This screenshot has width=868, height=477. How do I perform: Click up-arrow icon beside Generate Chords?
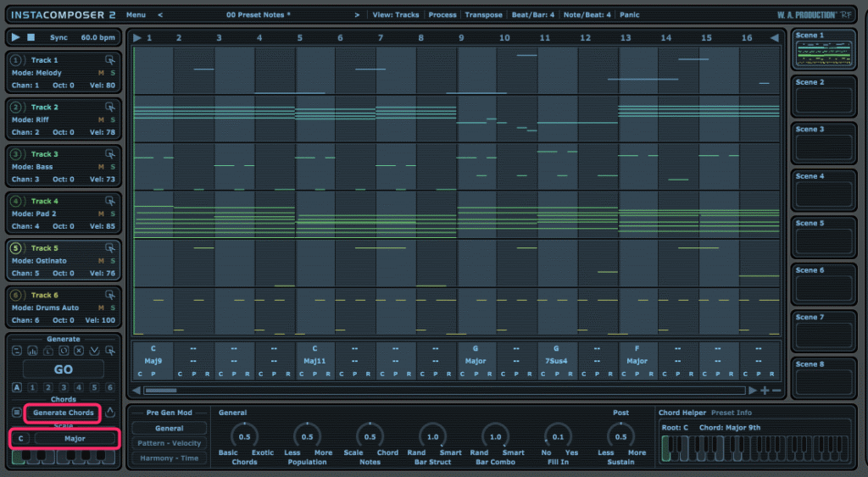pos(110,413)
